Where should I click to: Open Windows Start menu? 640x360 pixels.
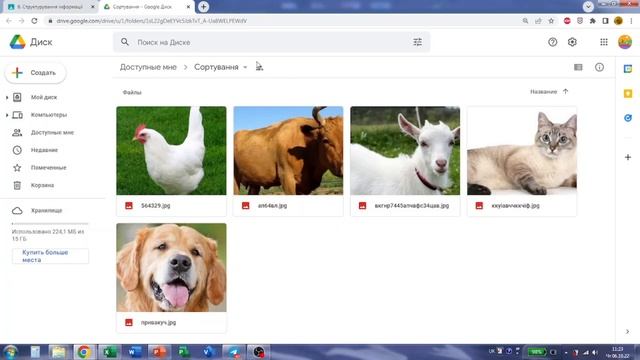[x=10, y=352]
